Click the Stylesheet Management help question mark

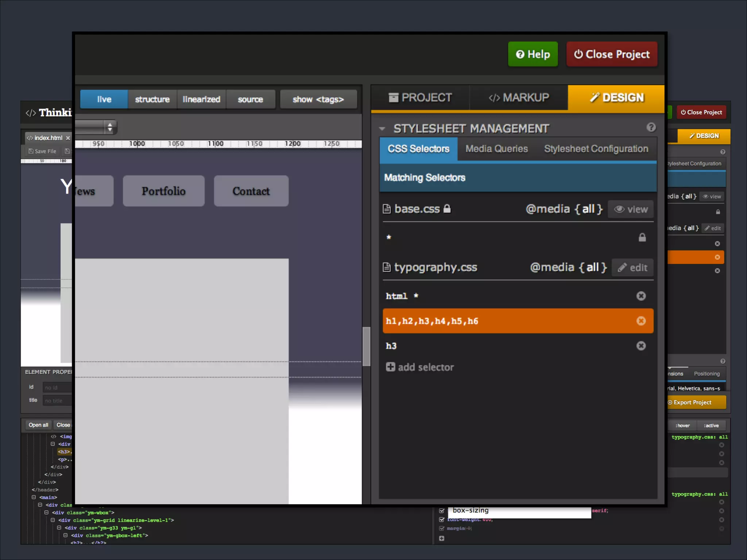point(651,127)
